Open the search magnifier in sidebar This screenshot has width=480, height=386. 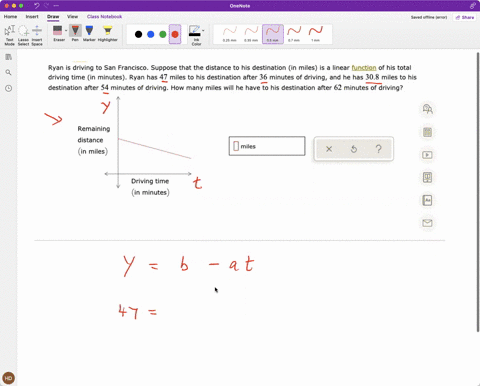point(9,72)
